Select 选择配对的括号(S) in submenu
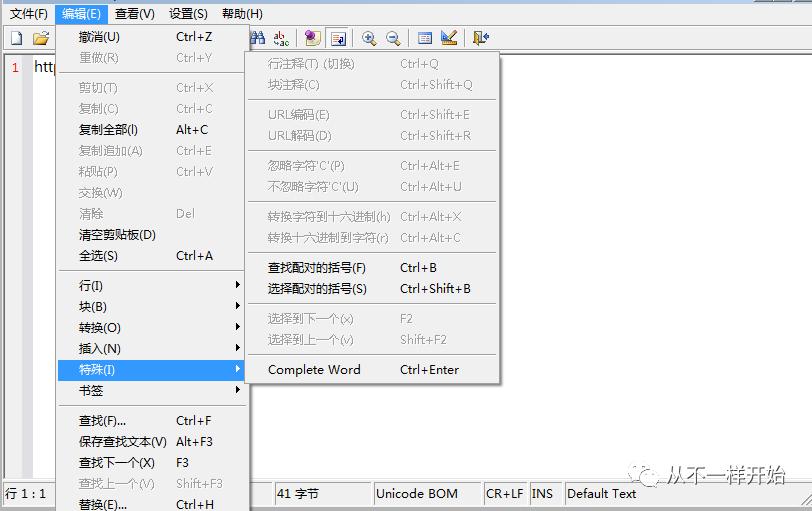 372,289
